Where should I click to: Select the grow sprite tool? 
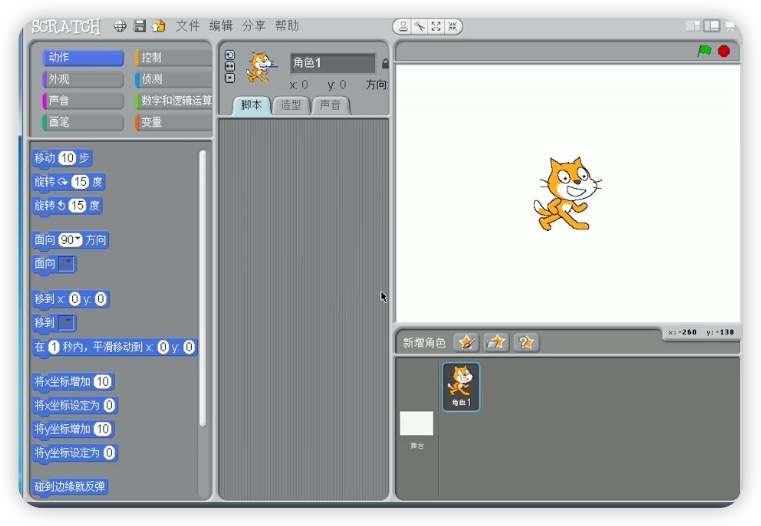click(x=435, y=27)
